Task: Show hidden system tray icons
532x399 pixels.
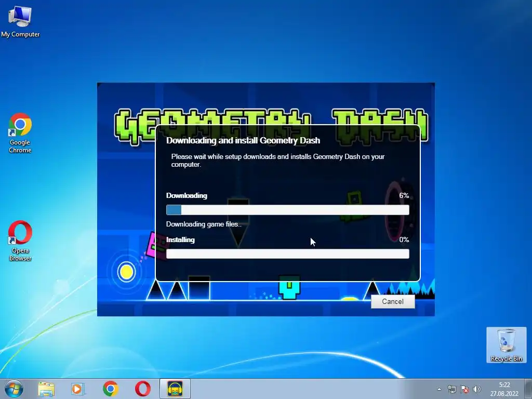Action: click(x=439, y=389)
